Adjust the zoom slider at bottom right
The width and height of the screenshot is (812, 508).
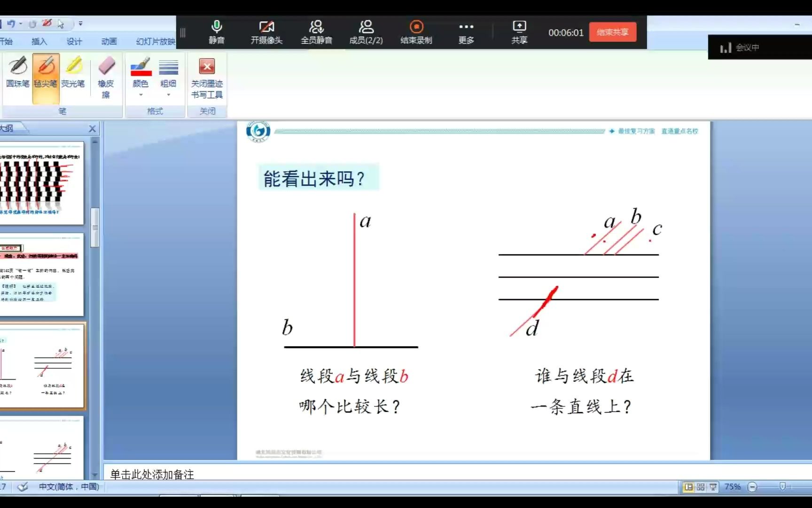coord(781,487)
